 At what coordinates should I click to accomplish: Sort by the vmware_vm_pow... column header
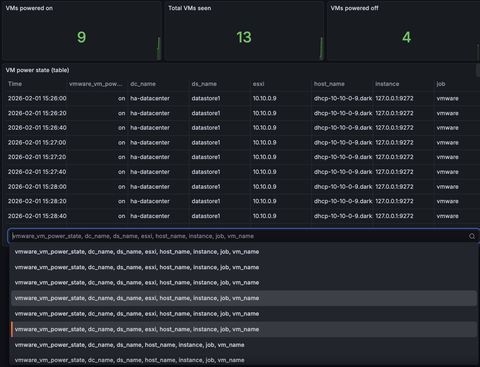coord(96,84)
